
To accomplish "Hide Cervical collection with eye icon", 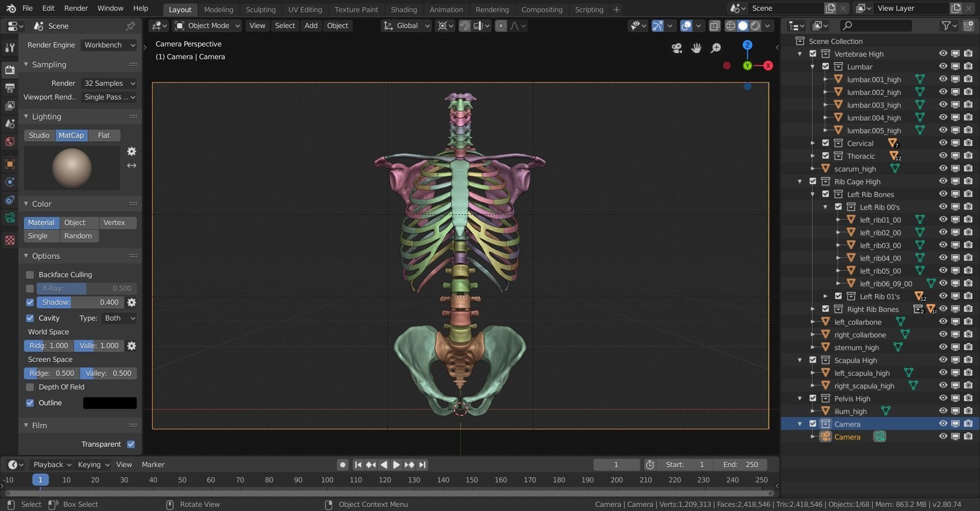I will click(943, 143).
